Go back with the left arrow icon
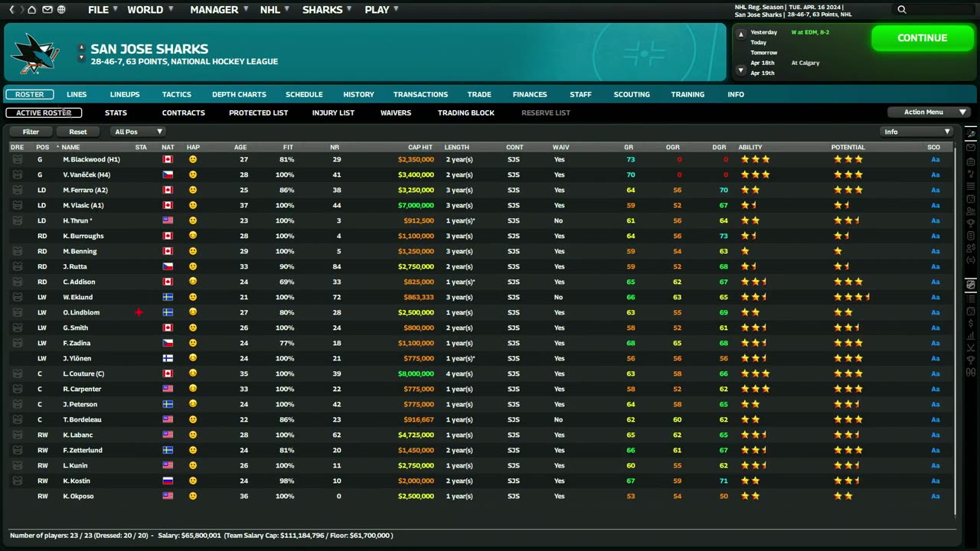The image size is (980, 551). pos(11,9)
